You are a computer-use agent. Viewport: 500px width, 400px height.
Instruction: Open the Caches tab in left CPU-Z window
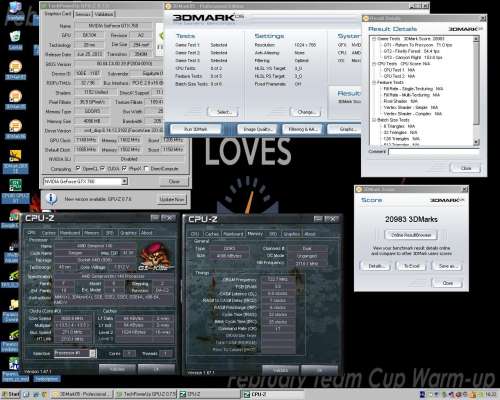coord(49,233)
